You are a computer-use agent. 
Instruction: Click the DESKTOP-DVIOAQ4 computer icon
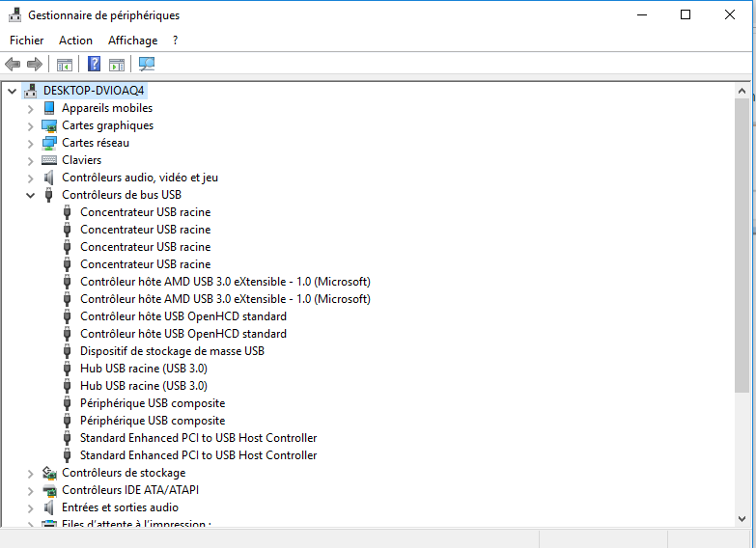31,90
